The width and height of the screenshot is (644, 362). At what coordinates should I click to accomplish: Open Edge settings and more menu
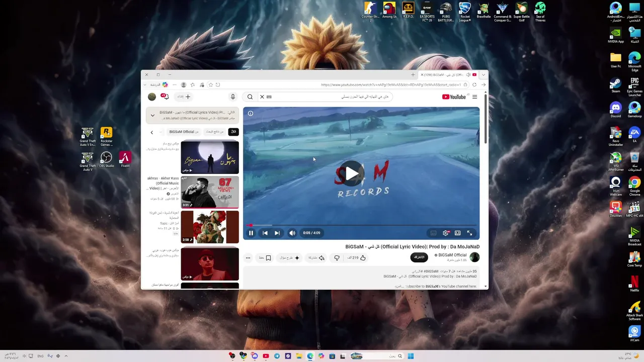tap(174, 85)
